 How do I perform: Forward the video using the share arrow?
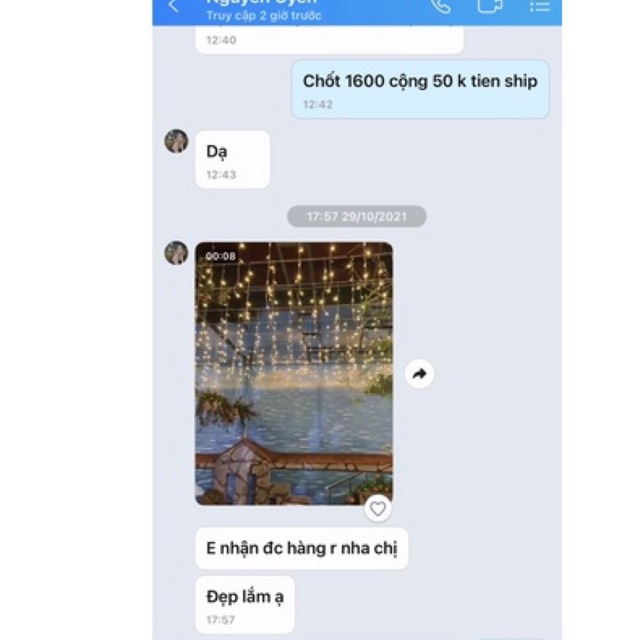(419, 373)
